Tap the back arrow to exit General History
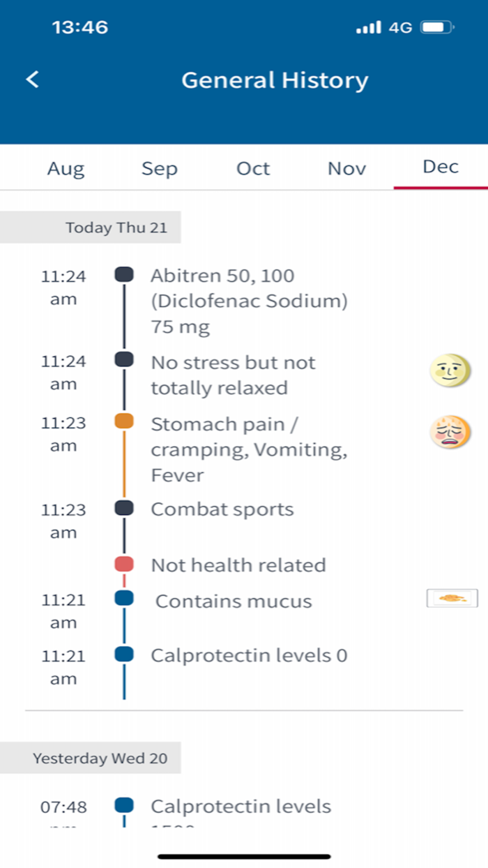 31,80
